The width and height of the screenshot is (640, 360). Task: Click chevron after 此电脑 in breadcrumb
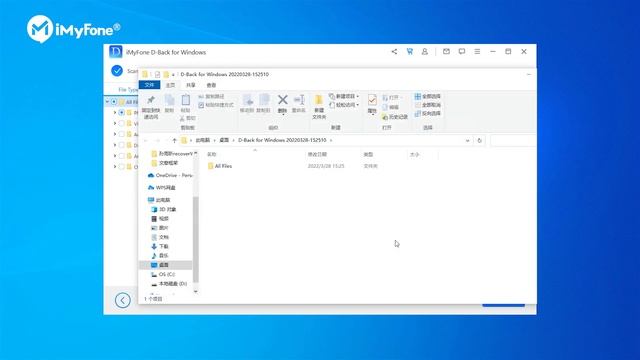click(214, 140)
